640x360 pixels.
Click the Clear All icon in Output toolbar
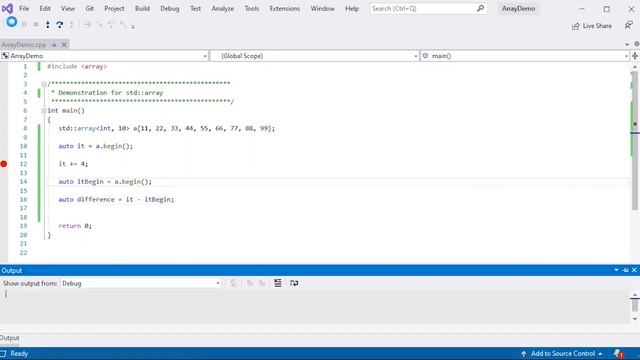(x=278, y=283)
